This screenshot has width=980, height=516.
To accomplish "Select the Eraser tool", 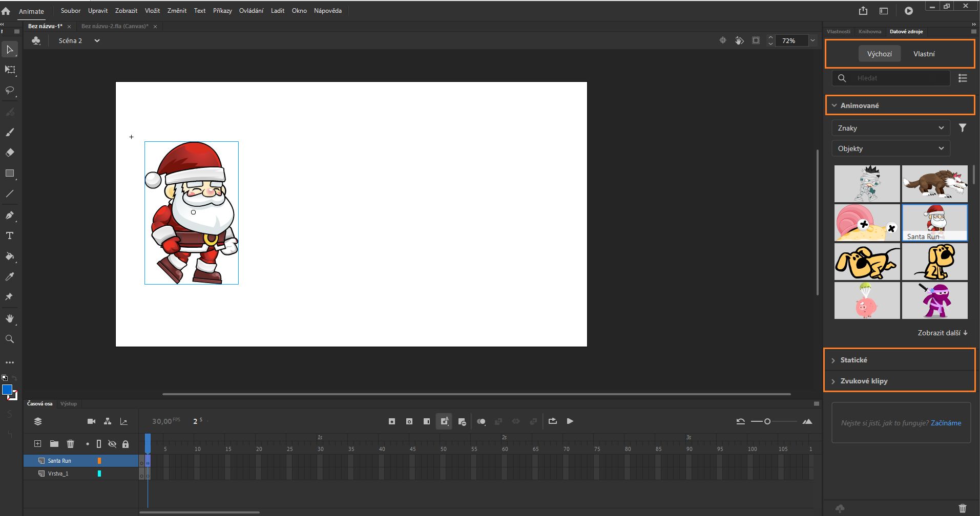I will tap(10, 153).
